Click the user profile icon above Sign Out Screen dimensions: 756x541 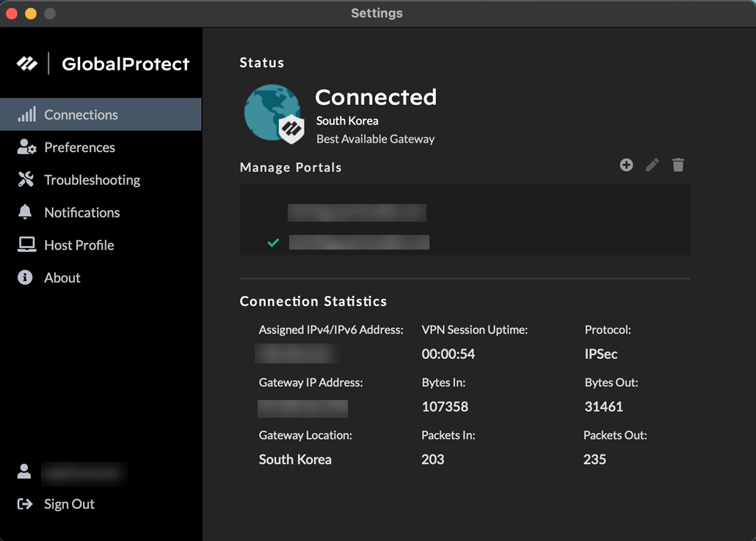24,472
